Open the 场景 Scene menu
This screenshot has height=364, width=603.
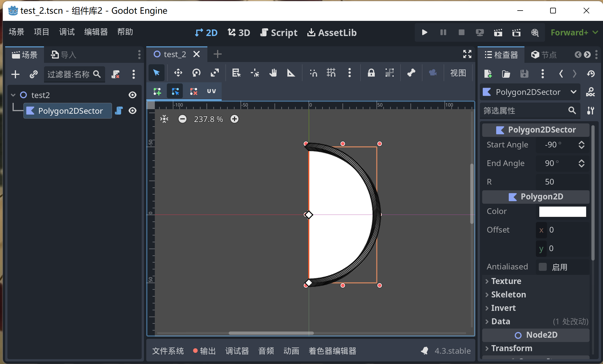tap(17, 32)
